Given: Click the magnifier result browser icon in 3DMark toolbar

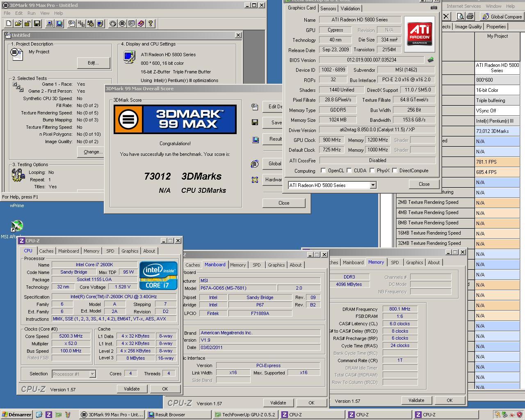Looking at the screenshot, I should pos(59,24).
